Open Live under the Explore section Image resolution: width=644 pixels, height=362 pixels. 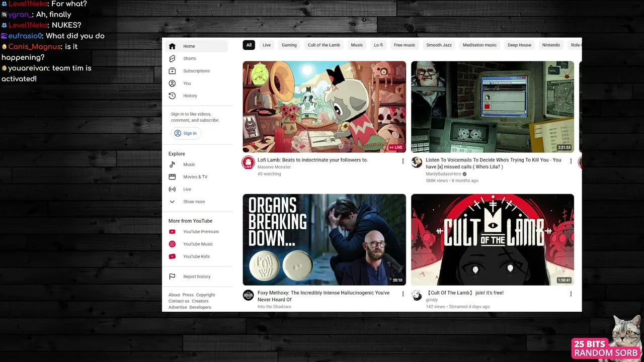tap(197, 189)
